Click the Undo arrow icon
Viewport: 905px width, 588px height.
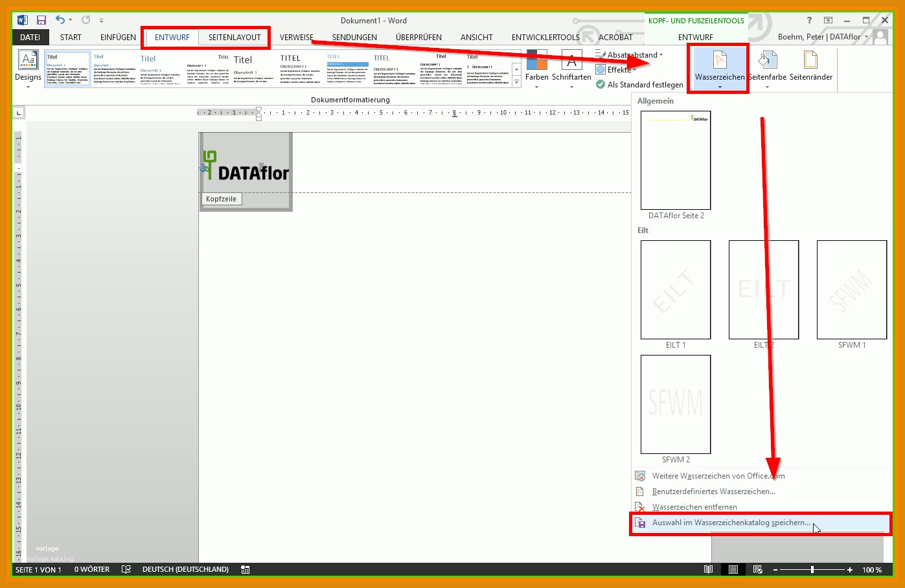pos(60,20)
